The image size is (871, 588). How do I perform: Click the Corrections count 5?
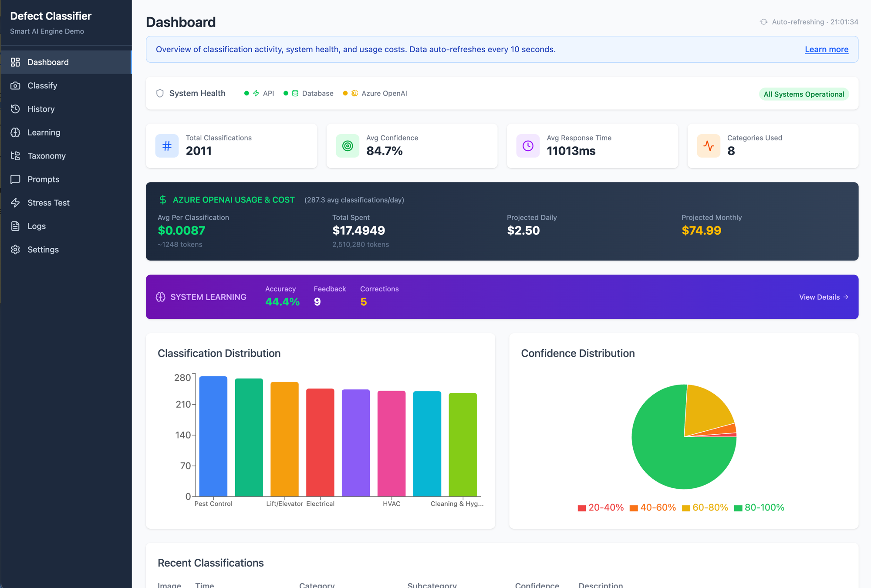coord(364,302)
